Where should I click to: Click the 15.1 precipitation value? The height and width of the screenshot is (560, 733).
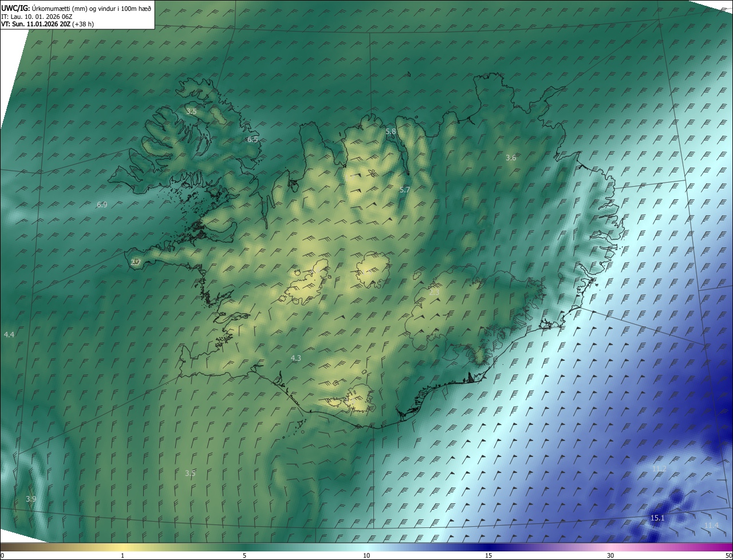pyautogui.click(x=657, y=518)
